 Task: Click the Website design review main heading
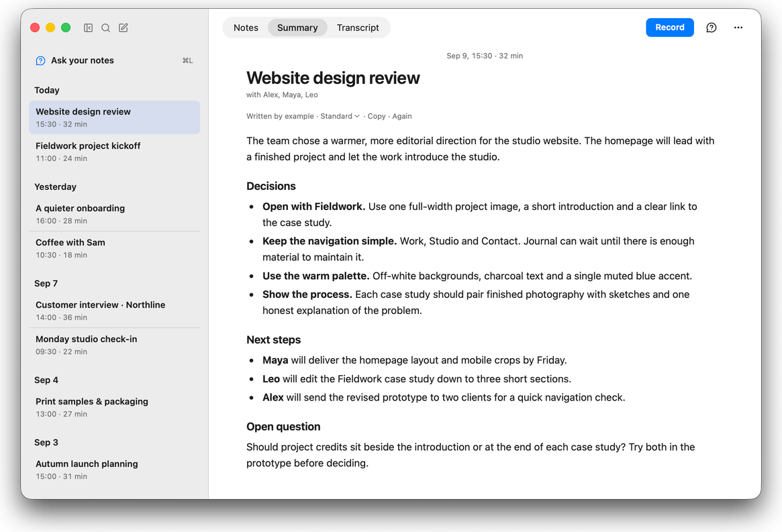[333, 78]
